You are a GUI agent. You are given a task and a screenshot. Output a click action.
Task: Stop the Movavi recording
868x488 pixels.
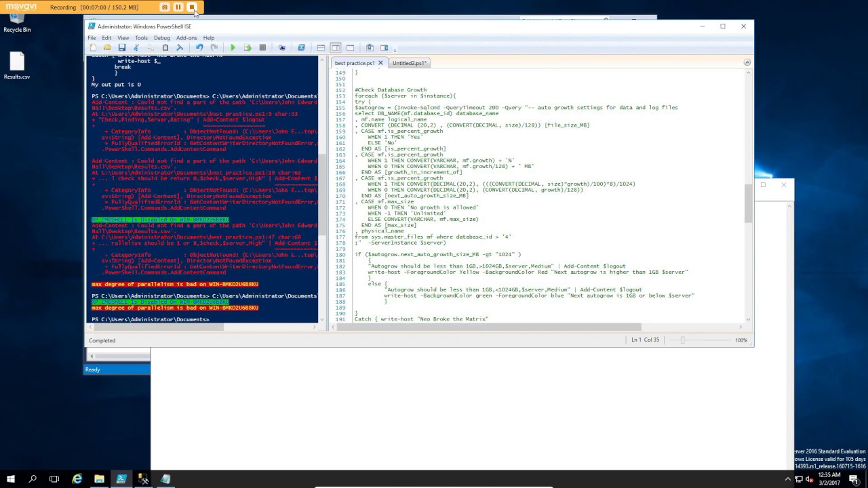(x=192, y=7)
